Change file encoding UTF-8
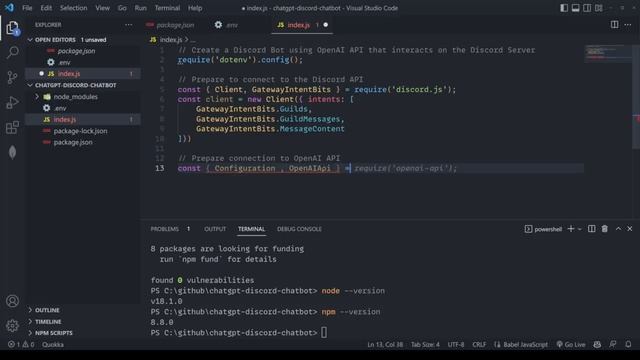 [x=456, y=344]
